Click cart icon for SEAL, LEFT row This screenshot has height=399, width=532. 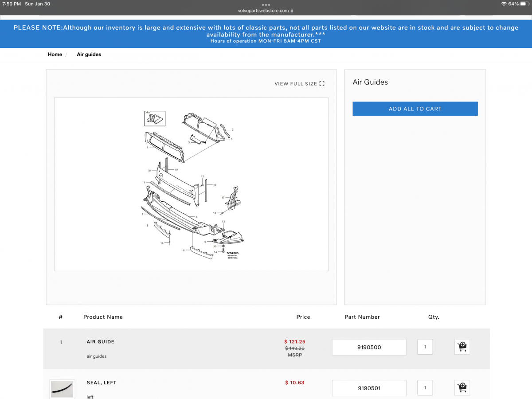tap(462, 387)
